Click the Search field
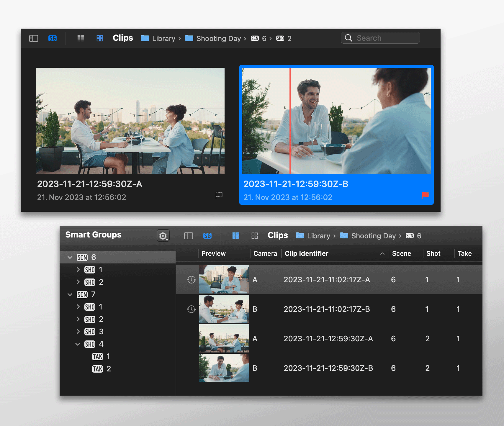The height and width of the screenshot is (426, 504). (380, 38)
